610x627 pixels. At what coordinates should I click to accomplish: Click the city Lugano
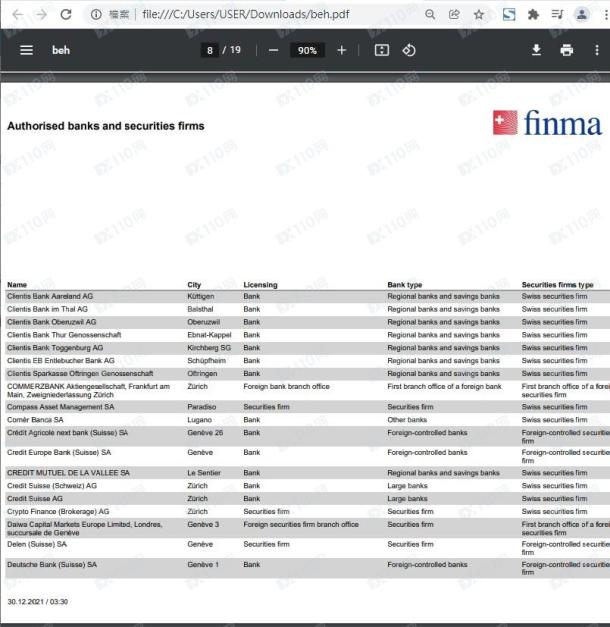click(200, 419)
